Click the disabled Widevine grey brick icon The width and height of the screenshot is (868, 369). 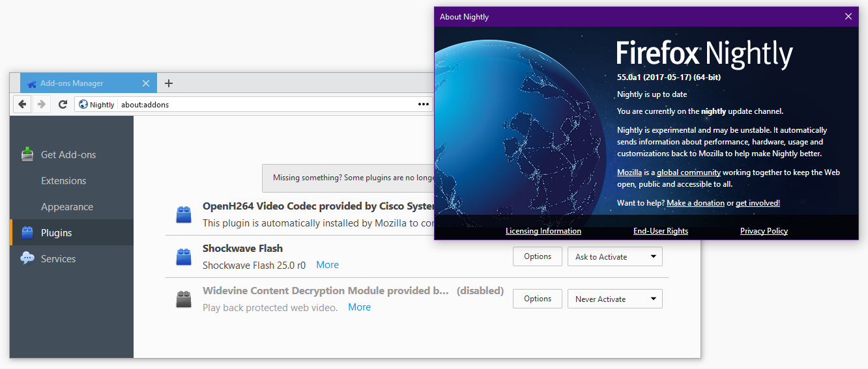(x=183, y=299)
